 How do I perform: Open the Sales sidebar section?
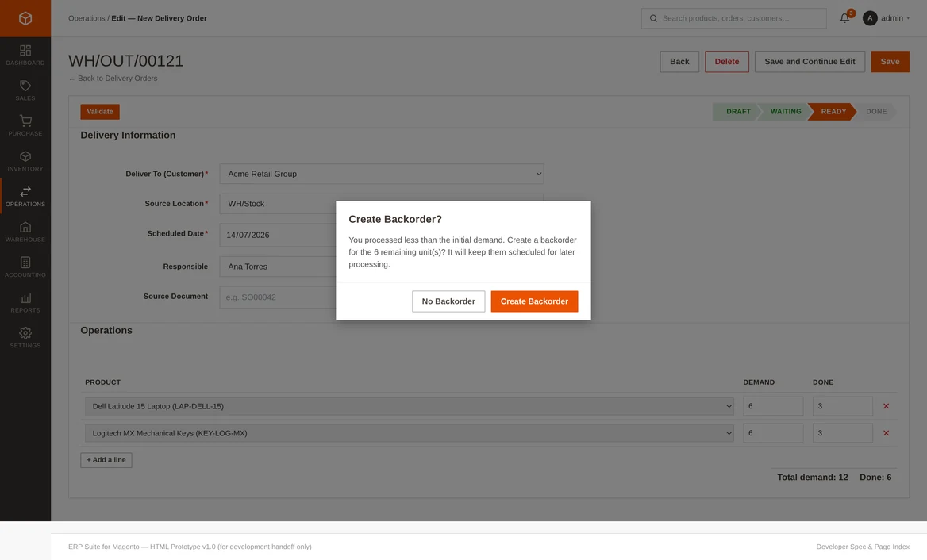[25, 90]
